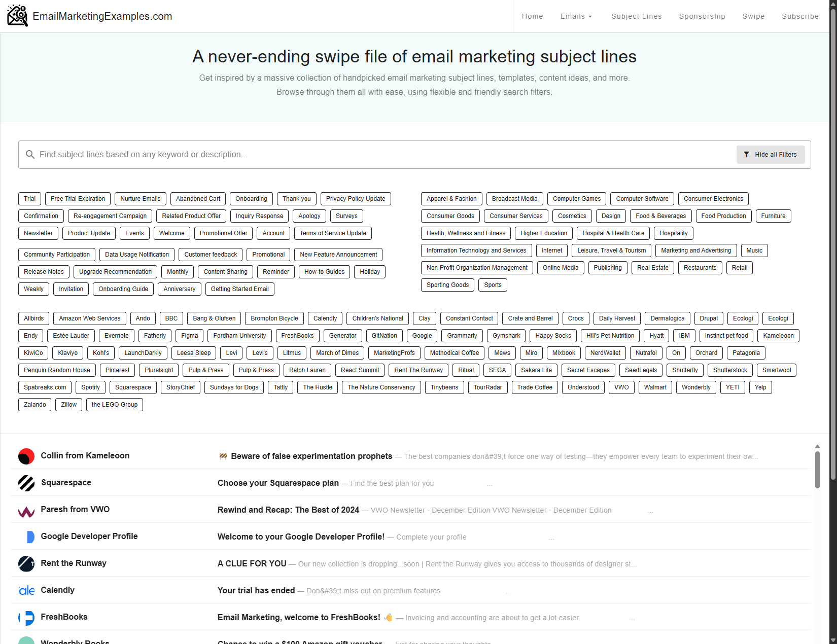
Task: Open 'Email Marketing, welcome to FreshBooks!' email
Action: pyautogui.click(x=411, y=617)
